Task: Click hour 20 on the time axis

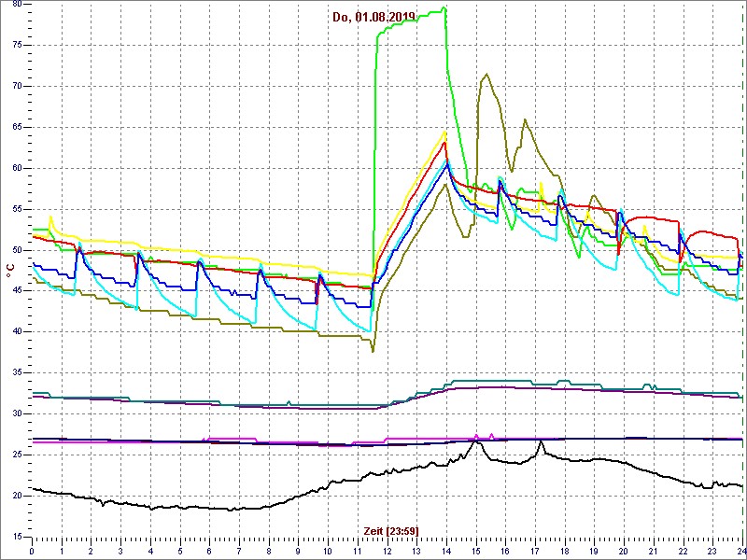Action: click(x=624, y=551)
